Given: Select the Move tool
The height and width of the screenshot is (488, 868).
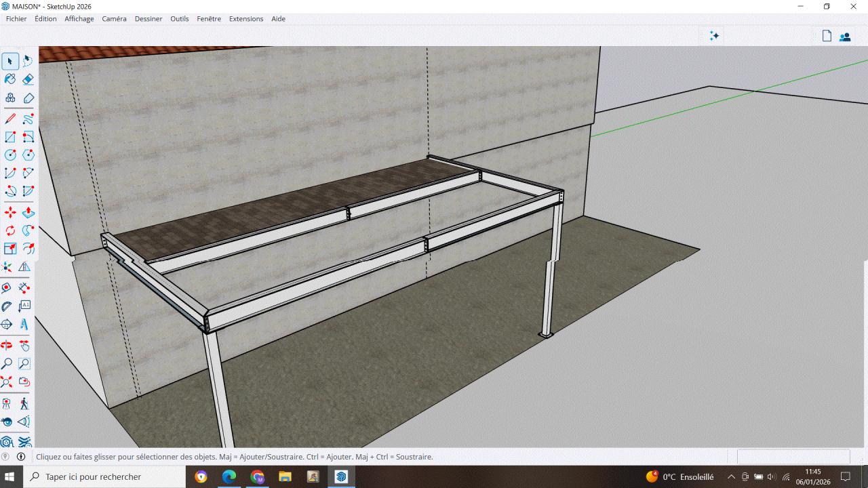Looking at the screenshot, I should (x=10, y=213).
